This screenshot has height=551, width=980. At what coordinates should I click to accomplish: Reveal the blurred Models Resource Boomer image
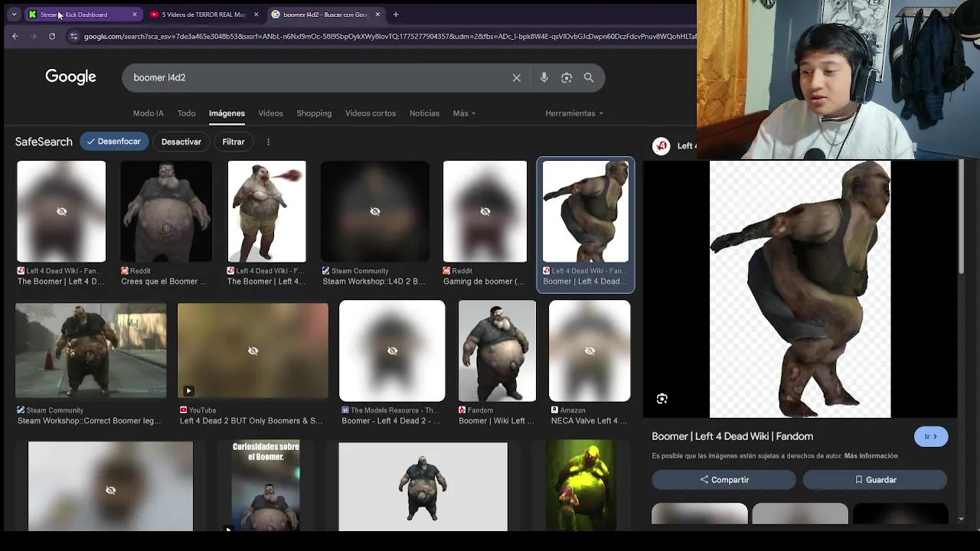(x=392, y=350)
